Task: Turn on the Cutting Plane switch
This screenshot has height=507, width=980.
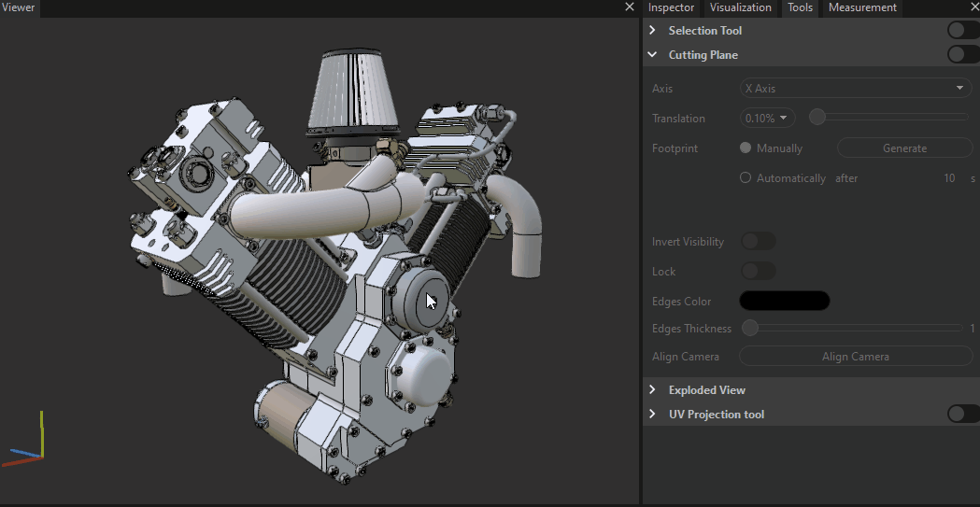Action: (x=963, y=55)
